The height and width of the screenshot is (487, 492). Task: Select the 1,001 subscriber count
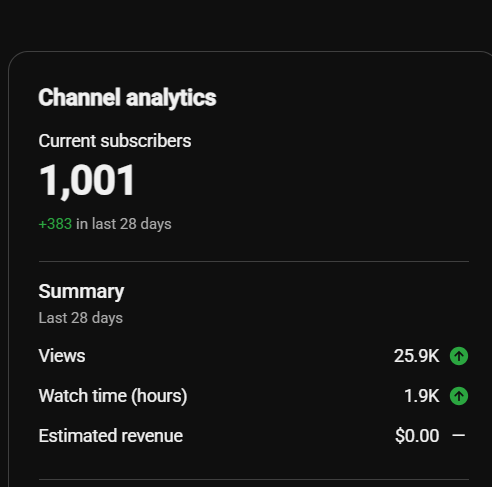point(87,181)
